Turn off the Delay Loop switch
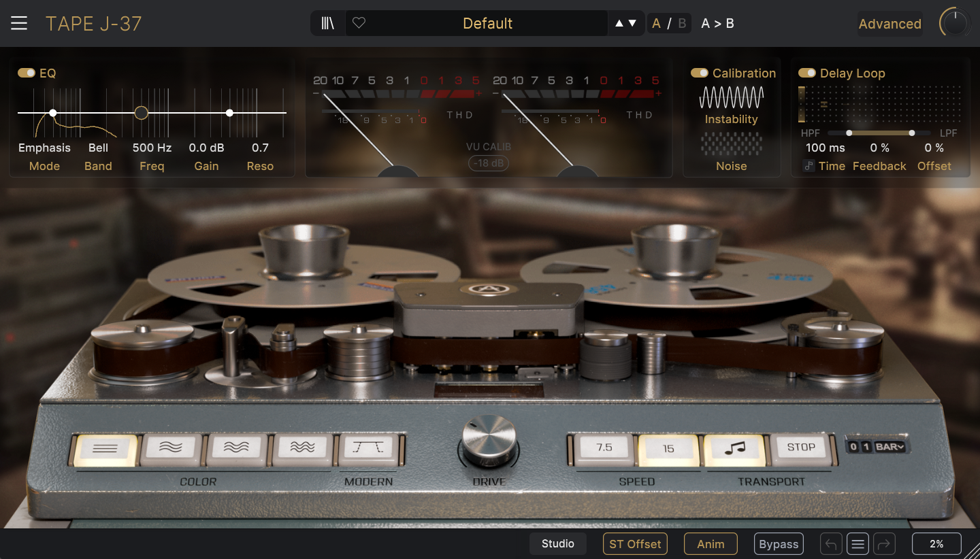Viewport: 980px width, 559px height. (x=807, y=73)
